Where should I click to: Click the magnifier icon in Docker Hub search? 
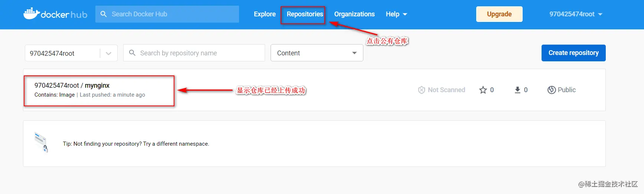[x=104, y=14]
